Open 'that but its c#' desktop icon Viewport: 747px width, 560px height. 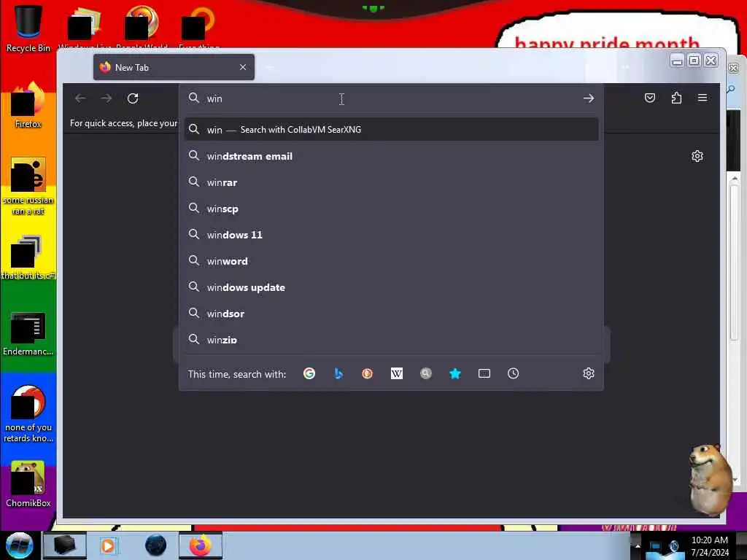point(28,257)
